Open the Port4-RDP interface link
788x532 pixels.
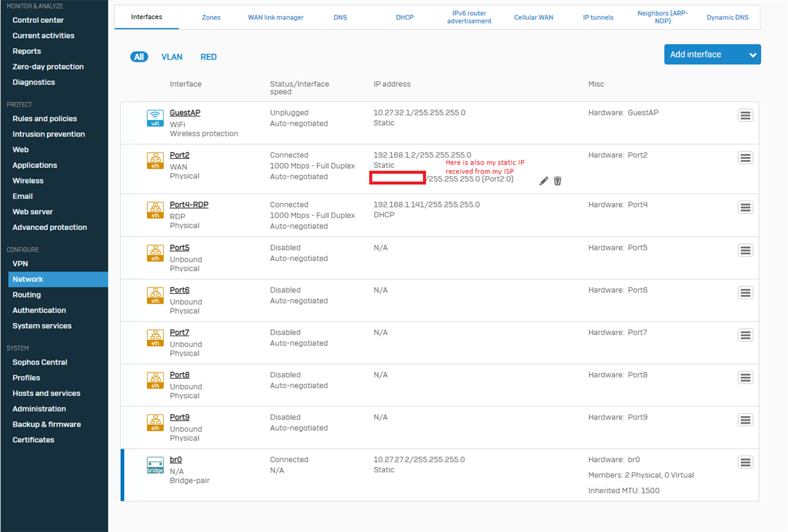189,204
